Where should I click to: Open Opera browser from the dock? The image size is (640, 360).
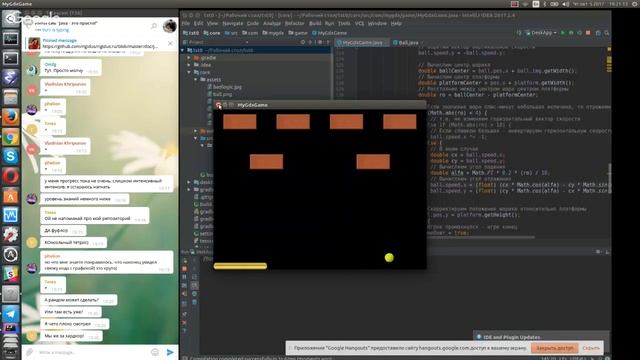(11, 176)
